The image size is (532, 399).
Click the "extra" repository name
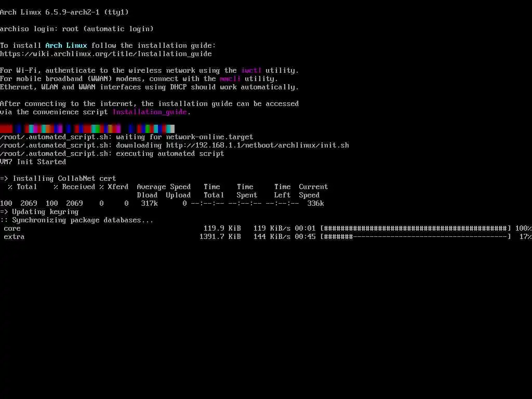(x=14, y=237)
